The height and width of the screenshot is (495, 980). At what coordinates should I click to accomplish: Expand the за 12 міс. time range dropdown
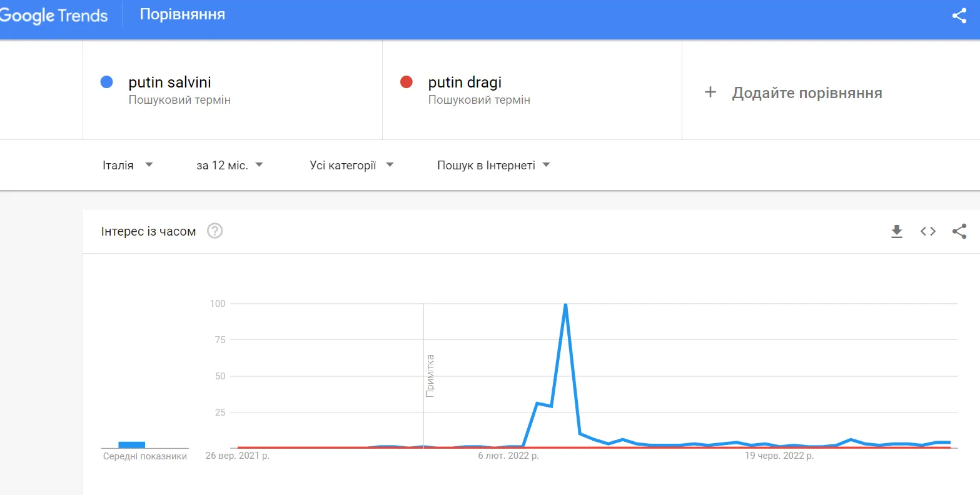230,166
